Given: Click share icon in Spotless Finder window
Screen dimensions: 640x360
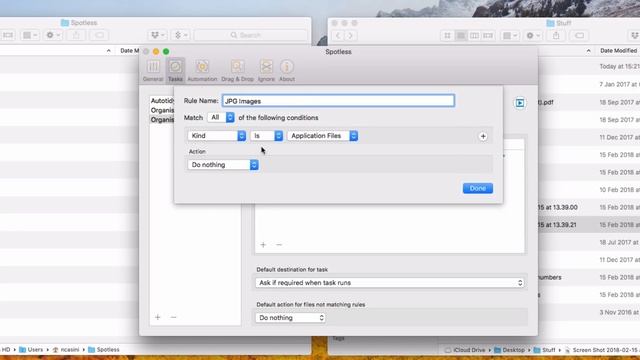Looking at the screenshot, I should (76, 35).
